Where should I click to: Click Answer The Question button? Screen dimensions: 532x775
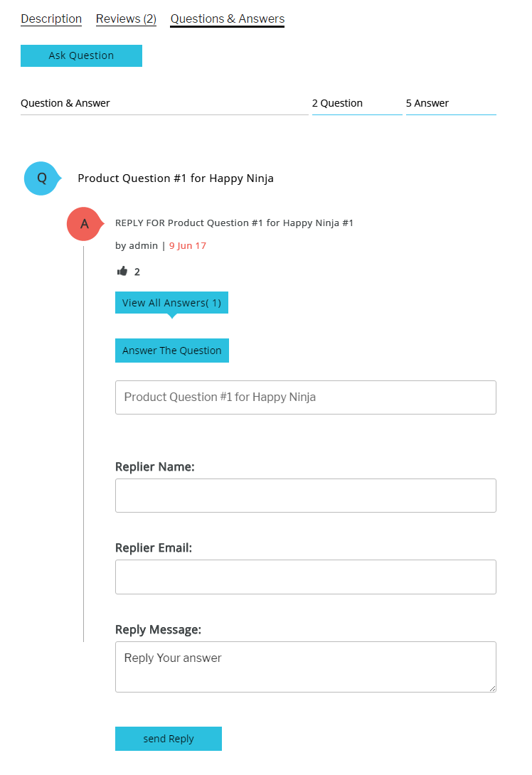pos(172,351)
